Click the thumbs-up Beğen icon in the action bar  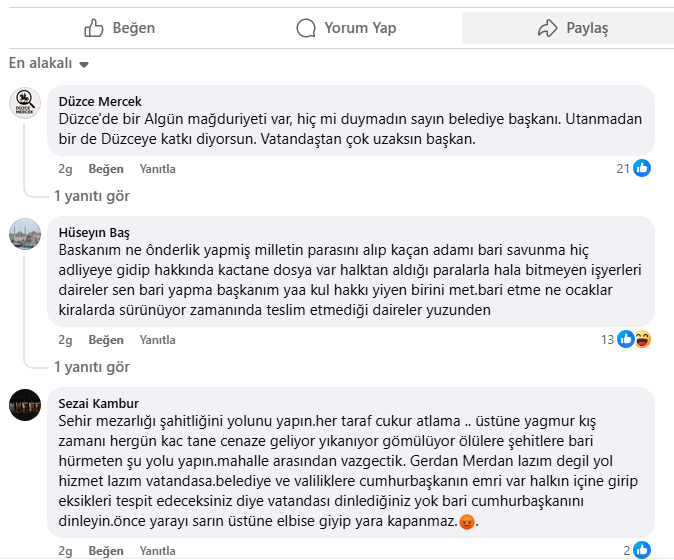pyautogui.click(x=94, y=28)
